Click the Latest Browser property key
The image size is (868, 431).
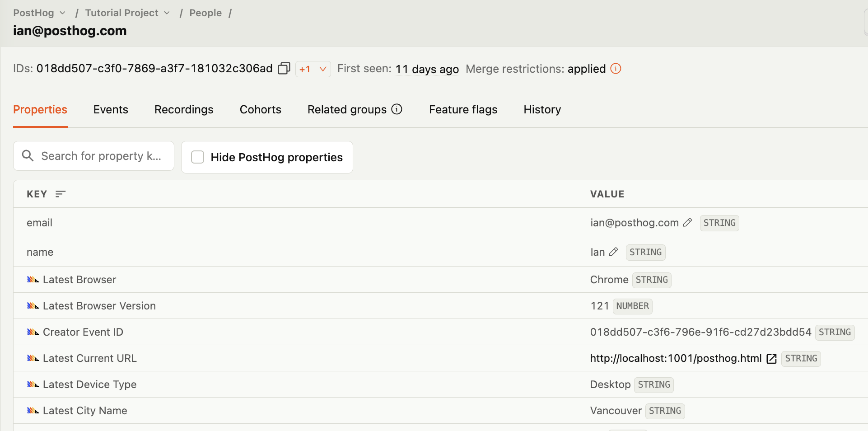[x=79, y=280]
